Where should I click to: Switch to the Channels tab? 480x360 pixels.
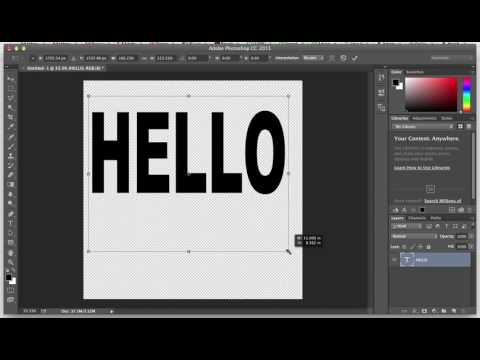pos(417,218)
